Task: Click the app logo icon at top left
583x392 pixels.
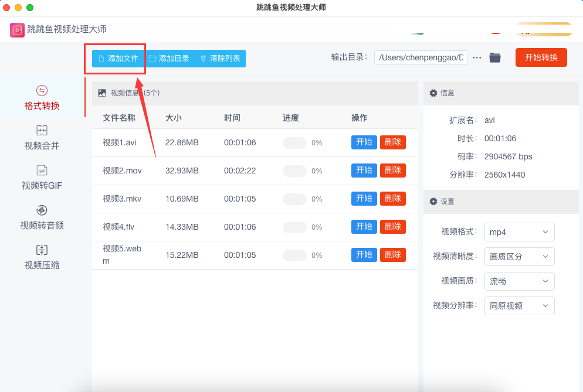Action: tap(17, 30)
